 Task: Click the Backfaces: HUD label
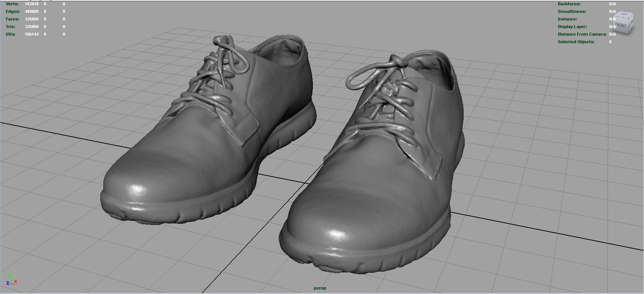coord(569,4)
